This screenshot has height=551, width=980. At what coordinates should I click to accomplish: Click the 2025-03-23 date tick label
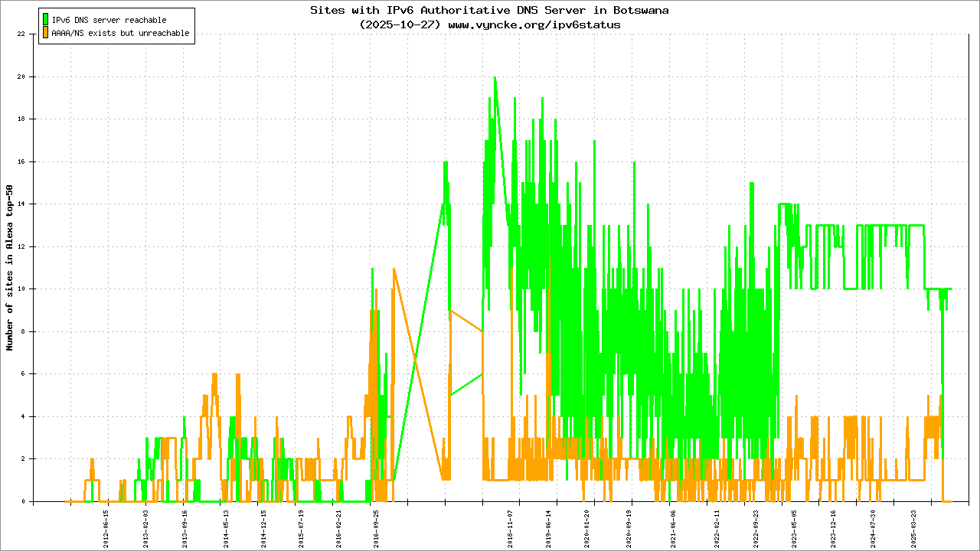pyautogui.click(x=913, y=525)
